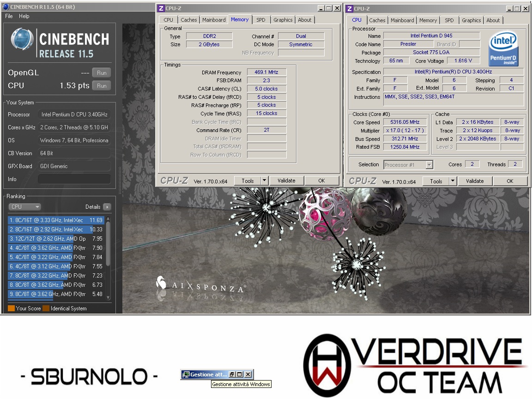The height and width of the screenshot is (399, 532).
Task: Restore the Gestione att... minimized window
Action: tap(232, 374)
